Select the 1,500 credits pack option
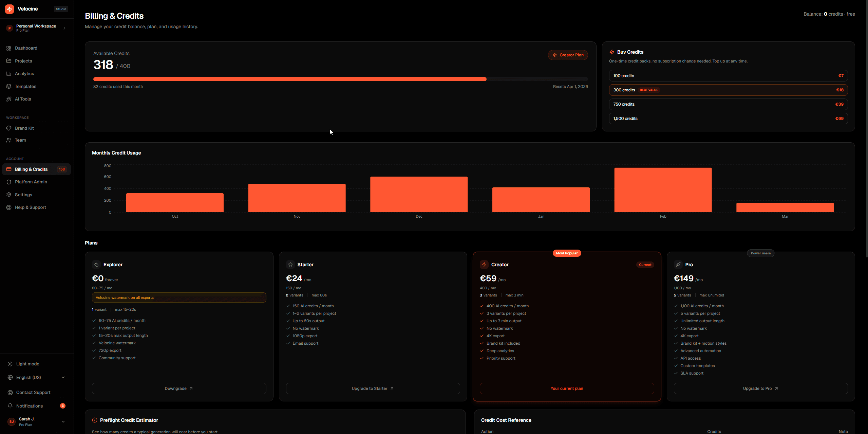The height and width of the screenshot is (434, 868). [x=728, y=119]
